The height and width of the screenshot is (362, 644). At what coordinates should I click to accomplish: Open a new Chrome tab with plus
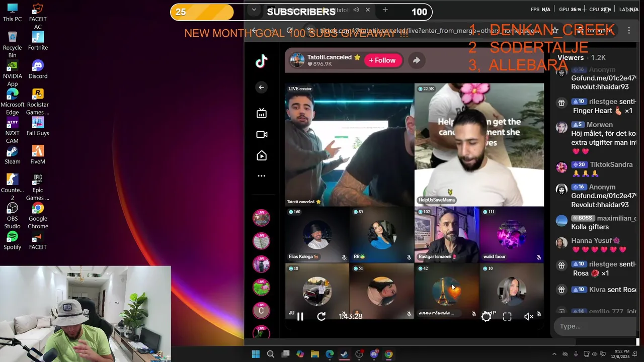click(385, 10)
